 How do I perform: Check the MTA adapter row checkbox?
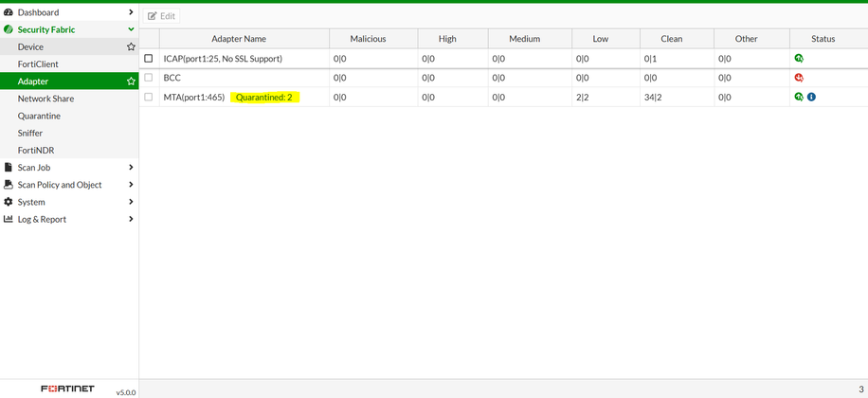[x=149, y=97]
